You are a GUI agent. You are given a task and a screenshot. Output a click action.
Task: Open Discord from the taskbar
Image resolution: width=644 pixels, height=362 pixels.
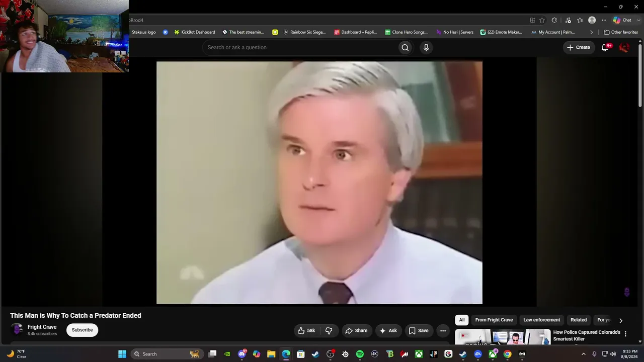[242, 354]
